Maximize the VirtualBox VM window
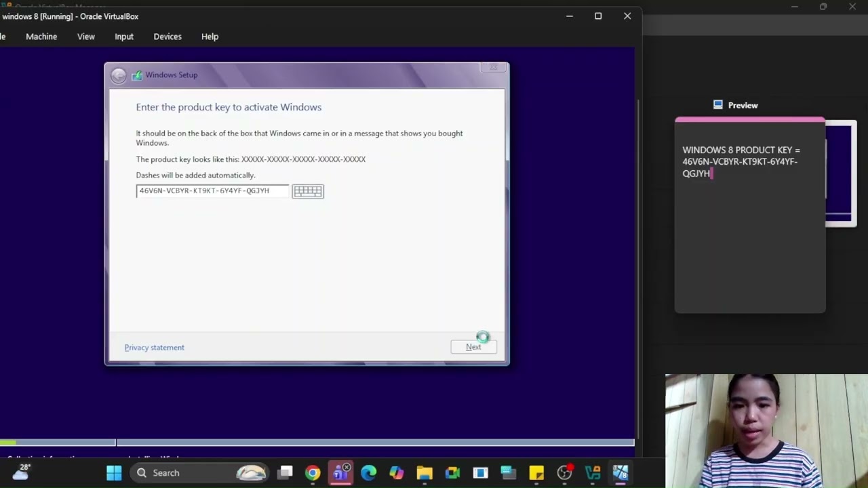868x488 pixels. tap(598, 16)
